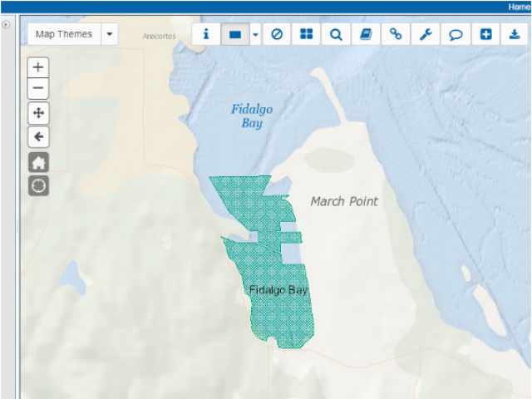532x399 pixels.
Task: Open the selection tool dropdown arrow
Action: point(255,34)
